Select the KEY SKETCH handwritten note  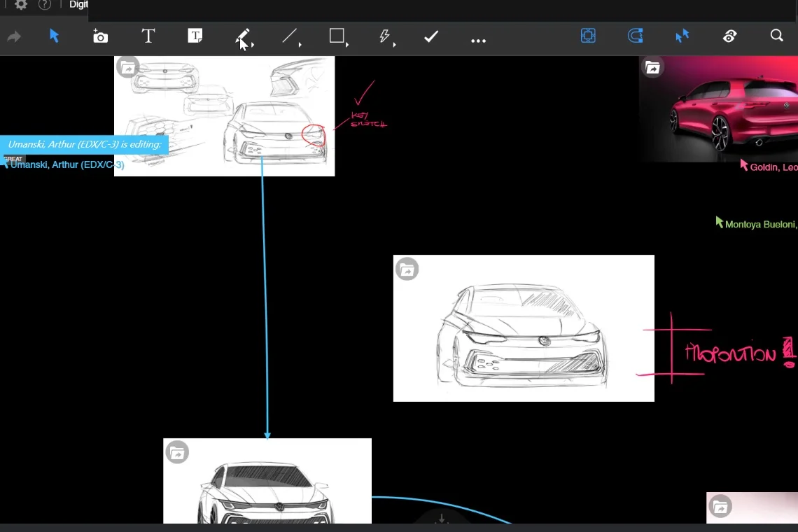(x=368, y=120)
